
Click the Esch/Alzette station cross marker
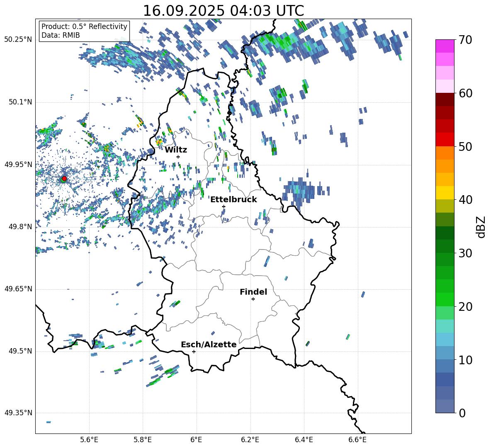[194, 351]
